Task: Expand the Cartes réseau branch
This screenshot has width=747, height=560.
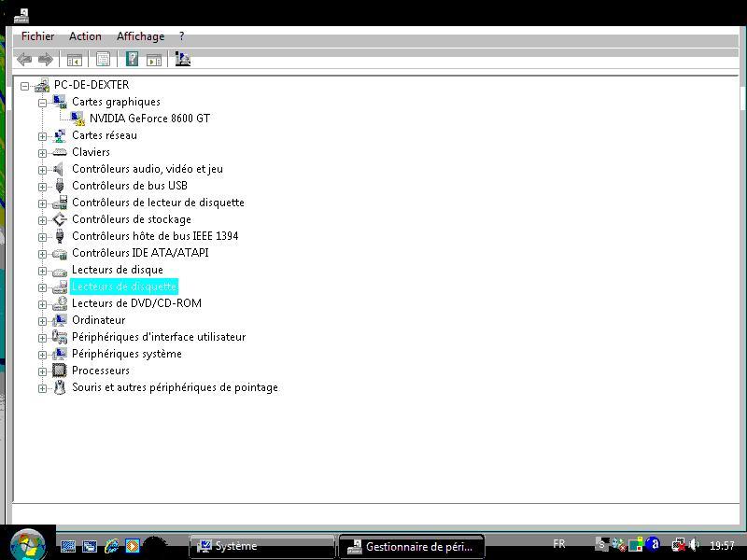Action: 42,136
